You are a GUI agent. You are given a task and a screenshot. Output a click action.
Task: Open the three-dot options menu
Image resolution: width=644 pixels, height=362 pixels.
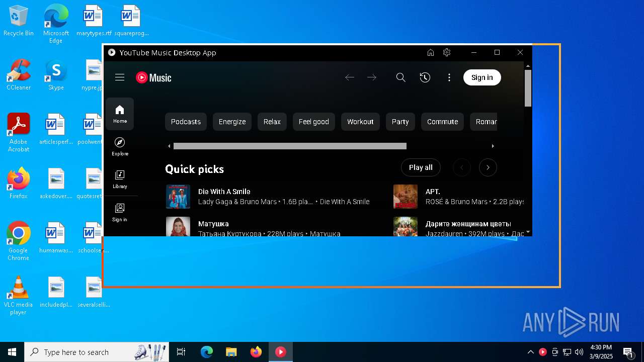tap(449, 77)
